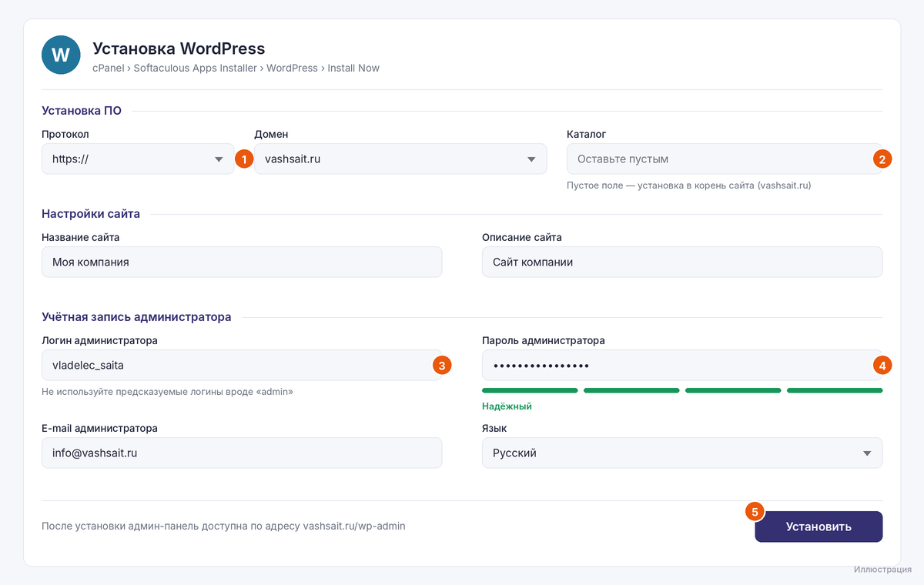Click the Пароль администратора field
This screenshot has width=924, height=585.
(x=682, y=366)
